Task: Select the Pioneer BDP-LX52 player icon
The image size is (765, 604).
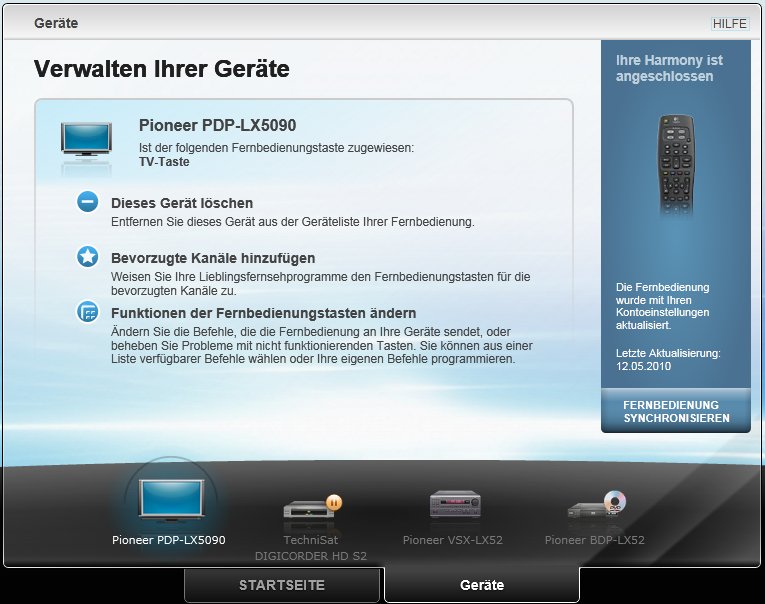Action: [596, 506]
